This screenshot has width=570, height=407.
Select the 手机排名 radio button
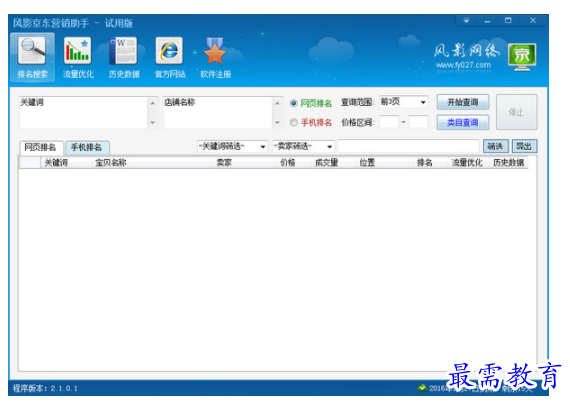tap(294, 122)
